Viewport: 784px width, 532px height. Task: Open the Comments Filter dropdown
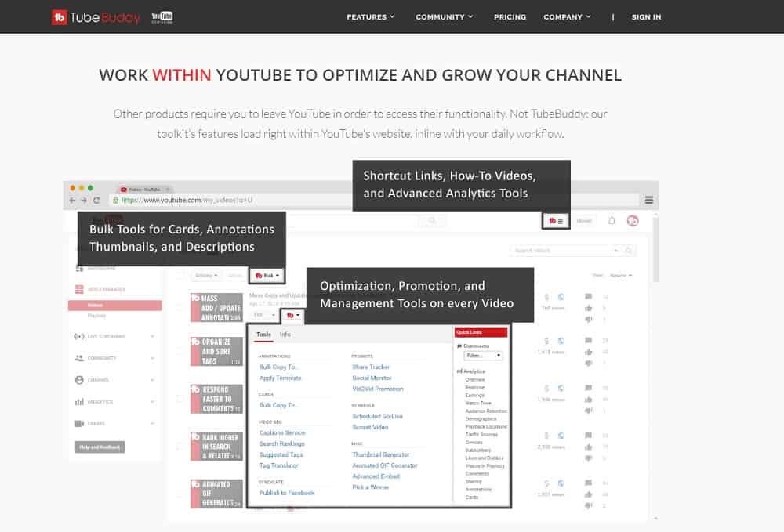pos(483,356)
